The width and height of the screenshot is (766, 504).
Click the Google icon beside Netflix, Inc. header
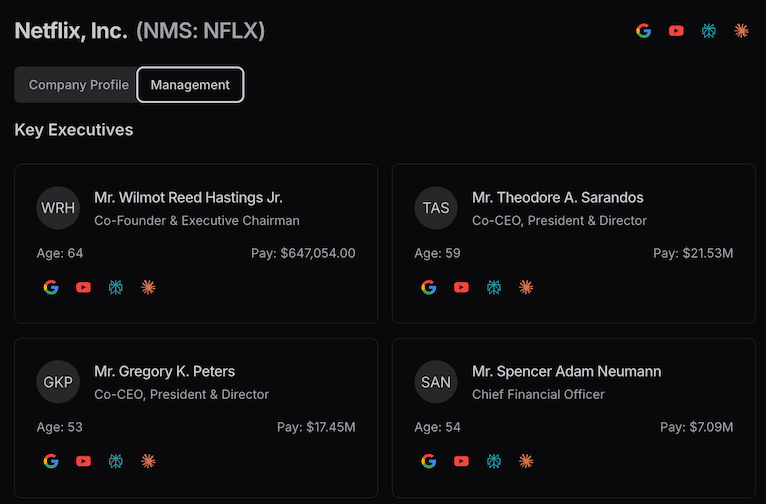click(644, 30)
